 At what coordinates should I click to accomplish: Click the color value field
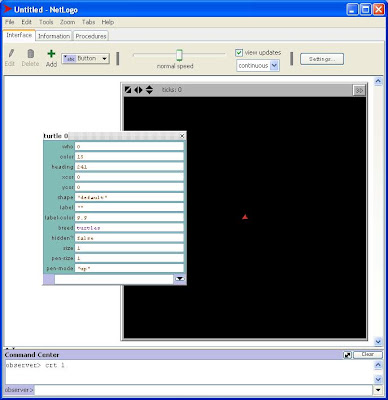click(x=129, y=156)
